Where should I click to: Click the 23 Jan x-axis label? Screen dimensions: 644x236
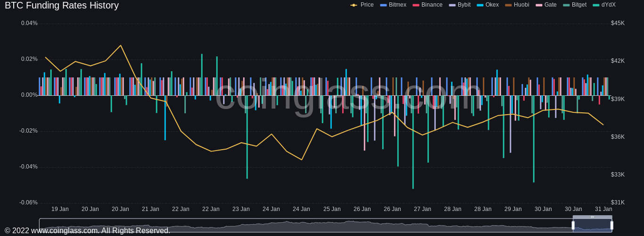coord(241,209)
